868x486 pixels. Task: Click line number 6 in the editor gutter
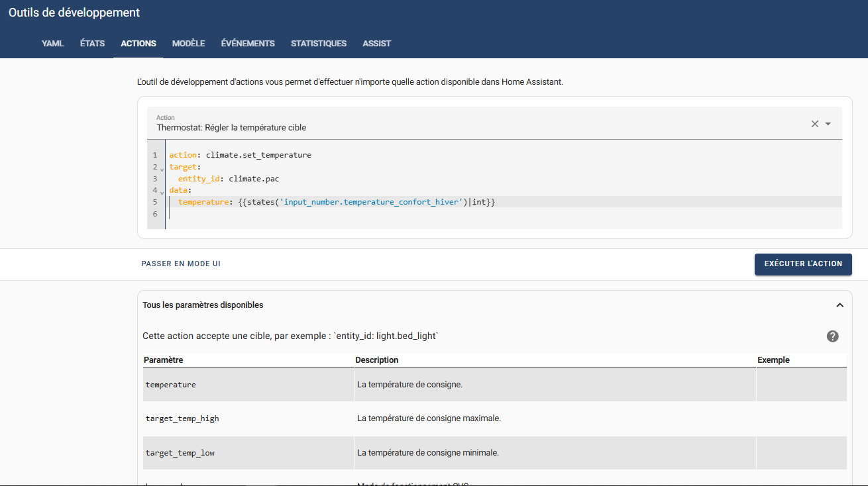[x=155, y=214]
